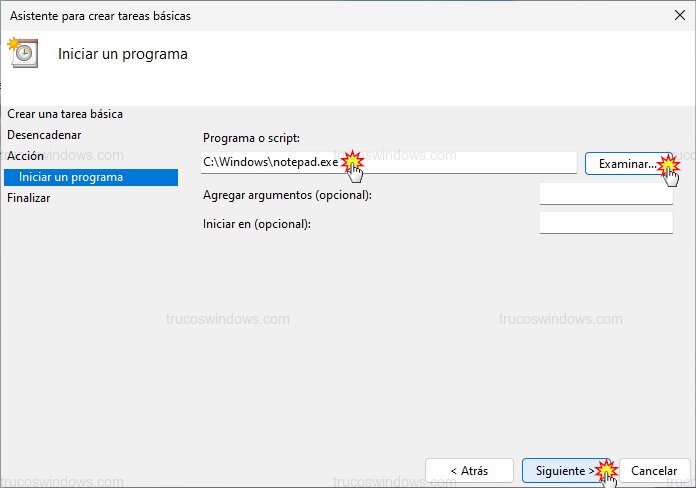Click the 'Agregar argumentos (opcional):' label
696x488 pixels.
pyautogui.click(x=287, y=195)
